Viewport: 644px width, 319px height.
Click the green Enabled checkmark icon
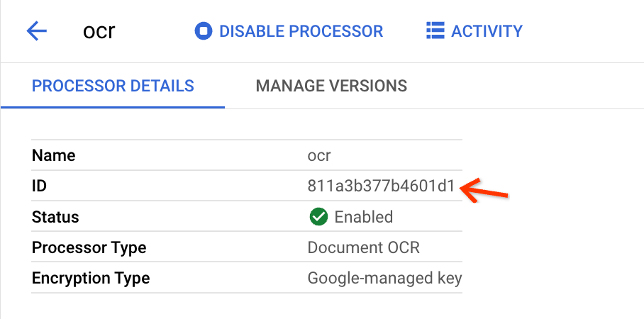click(x=318, y=217)
